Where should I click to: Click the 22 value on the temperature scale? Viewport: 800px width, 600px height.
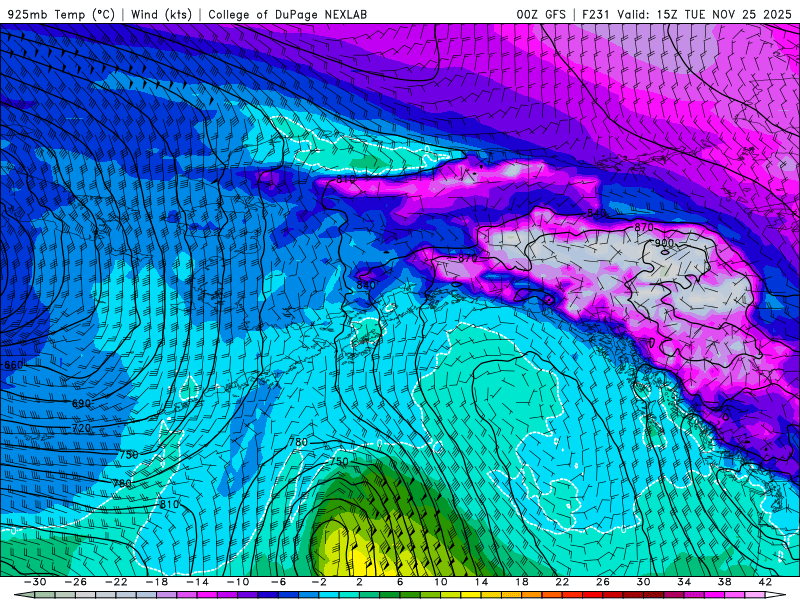562,582
